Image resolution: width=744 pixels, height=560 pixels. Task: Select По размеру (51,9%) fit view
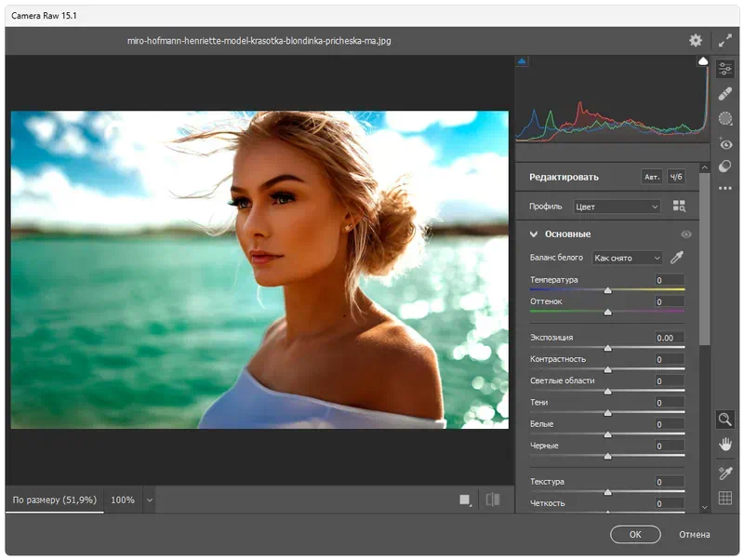55,500
